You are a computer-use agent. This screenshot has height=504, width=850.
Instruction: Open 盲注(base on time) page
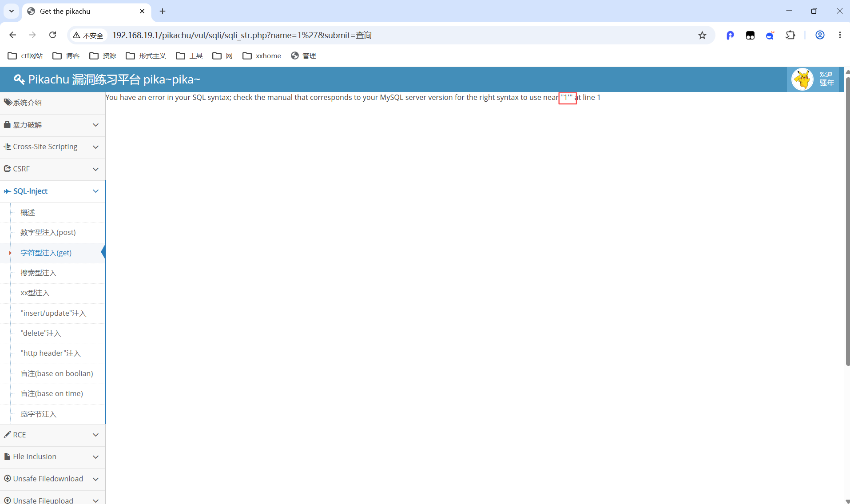click(x=52, y=393)
